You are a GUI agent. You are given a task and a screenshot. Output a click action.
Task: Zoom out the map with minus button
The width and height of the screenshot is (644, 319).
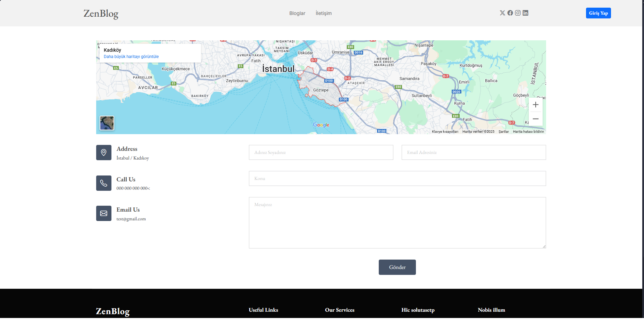[535, 119]
